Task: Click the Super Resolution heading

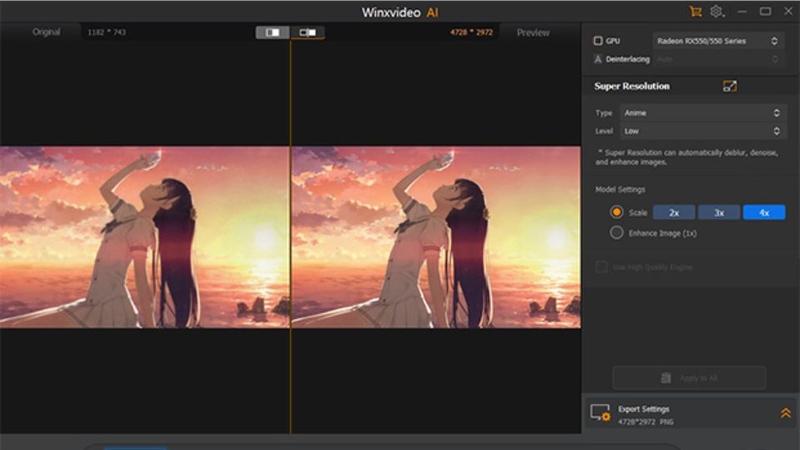Action: point(632,86)
